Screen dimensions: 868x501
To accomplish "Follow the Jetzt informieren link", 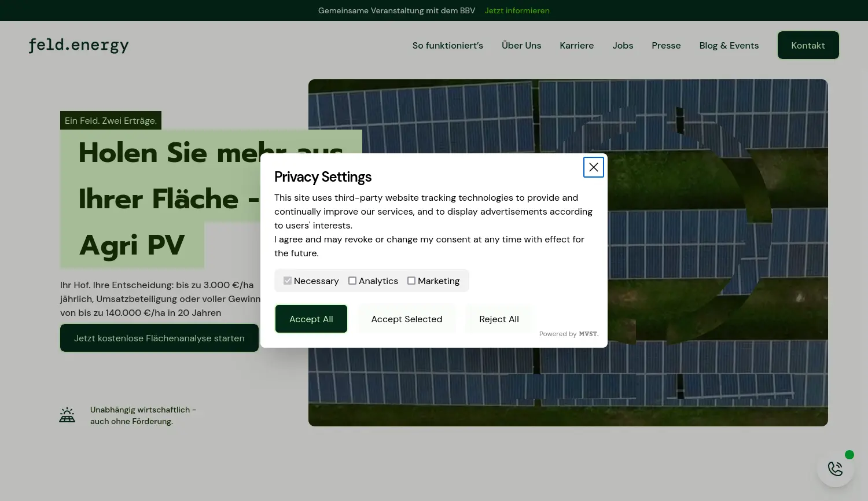I will tap(517, 10).
